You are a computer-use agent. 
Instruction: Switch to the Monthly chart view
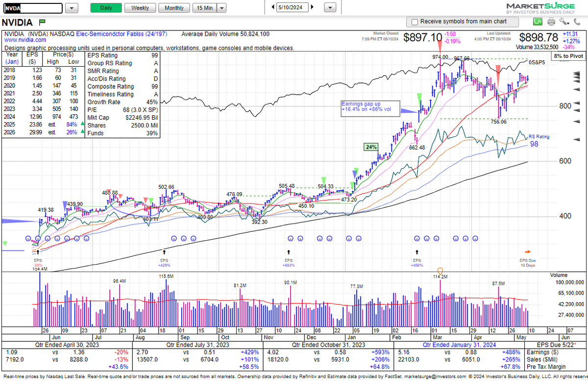(174, 8)
